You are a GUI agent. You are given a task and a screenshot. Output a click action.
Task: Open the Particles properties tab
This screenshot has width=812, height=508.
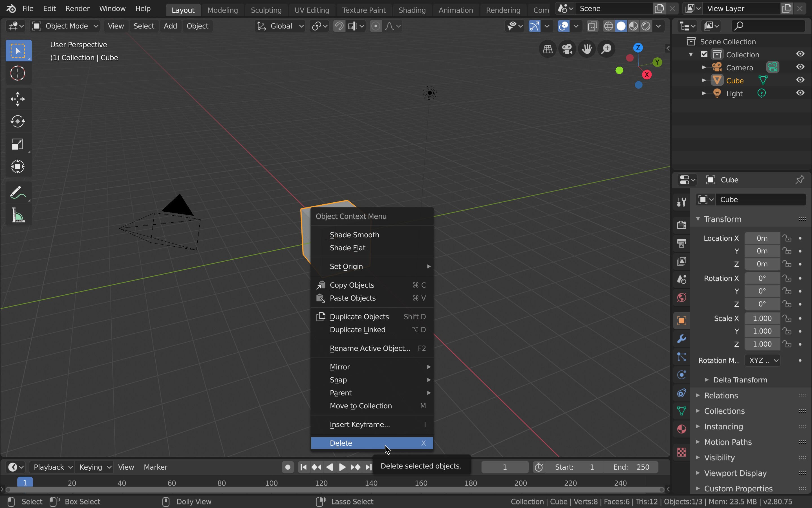[681, 357]
